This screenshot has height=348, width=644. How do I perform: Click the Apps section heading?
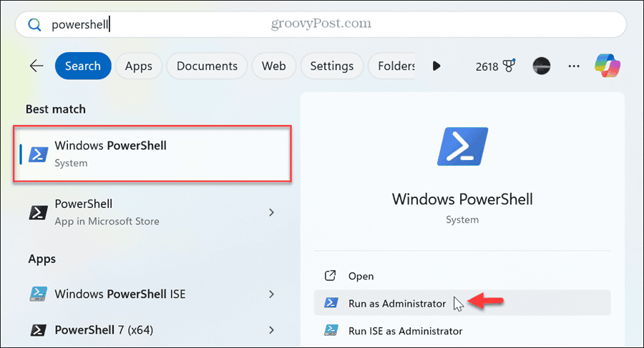pos(42,259)
